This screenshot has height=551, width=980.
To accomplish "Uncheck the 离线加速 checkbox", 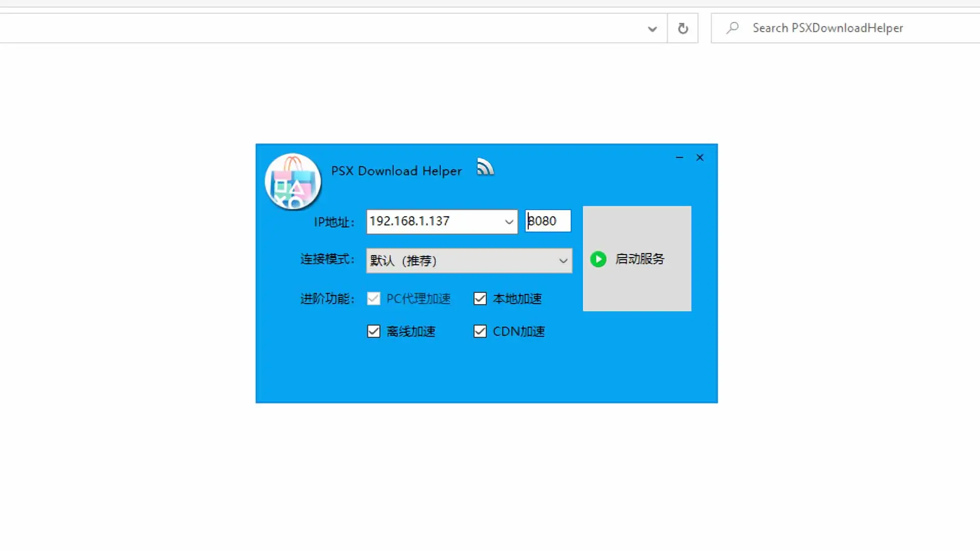I will pyautogui.click(x=374, y=332).
